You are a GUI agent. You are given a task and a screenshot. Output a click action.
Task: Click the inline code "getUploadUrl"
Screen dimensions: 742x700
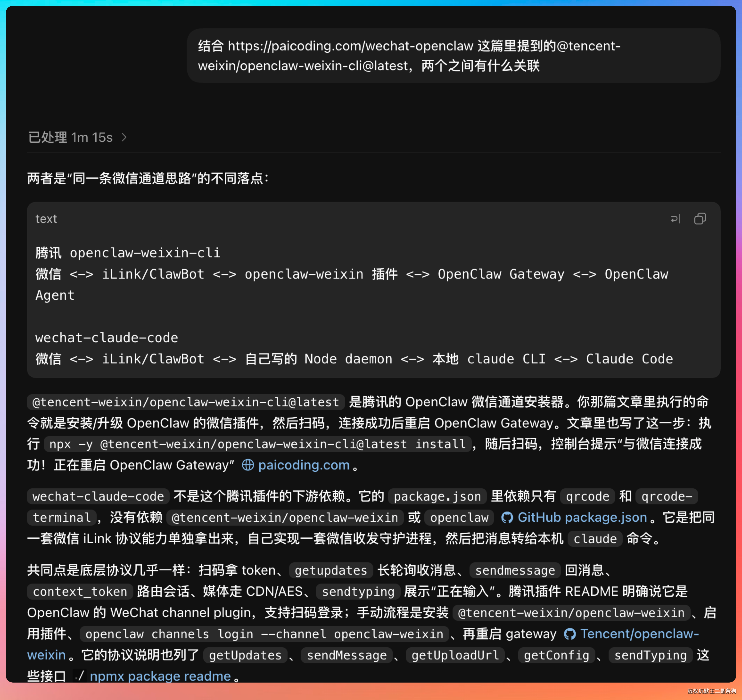click(x=455, y=655)
